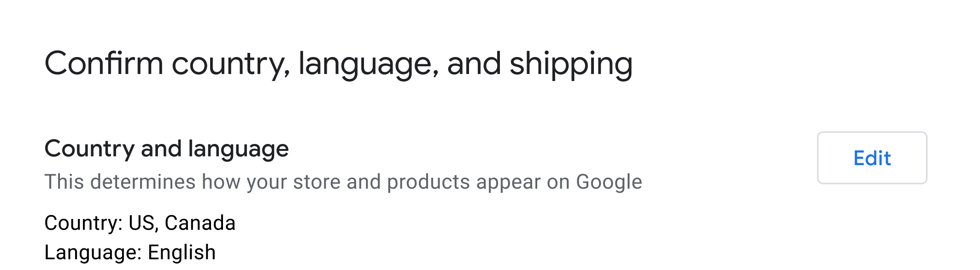Screen dimensions: 980x270
Task: Click the word "store" in the description
Action: pyautogui.click(x=317, y=182)
